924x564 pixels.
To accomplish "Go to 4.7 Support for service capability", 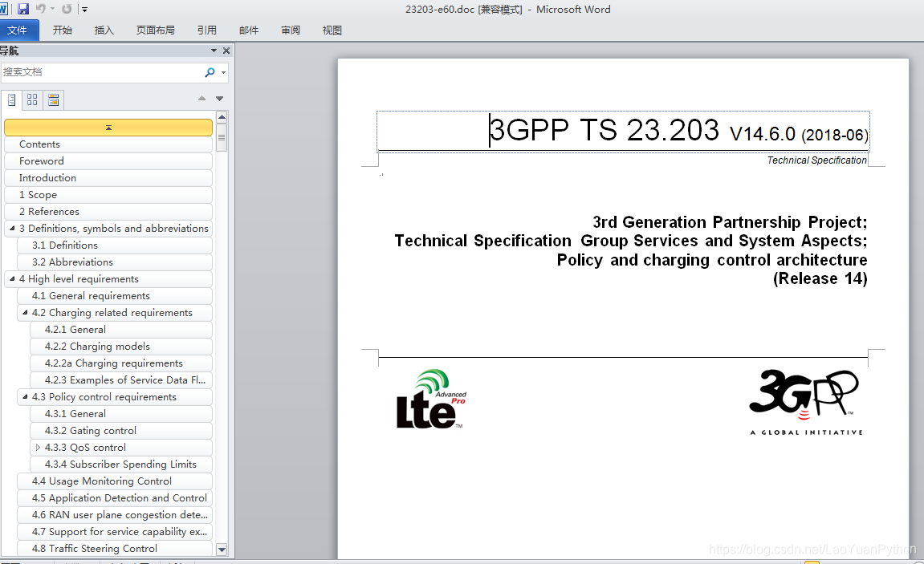I will point(115,532).
